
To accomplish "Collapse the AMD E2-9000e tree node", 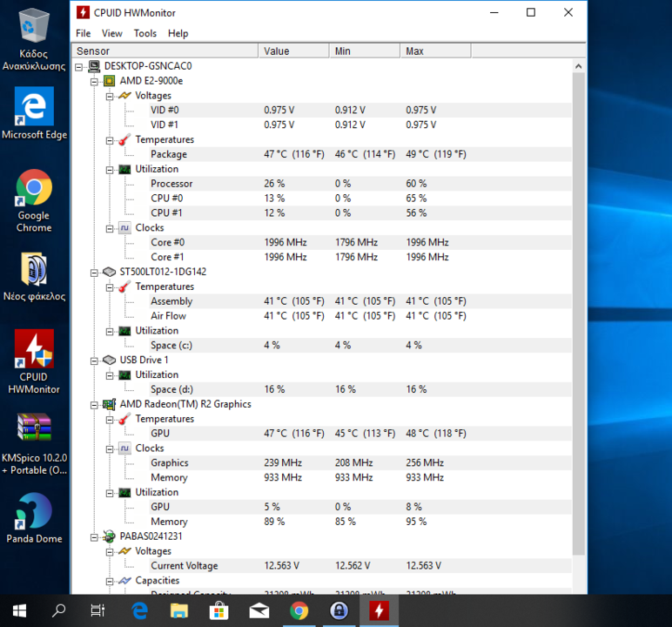I will coord(95,81).
